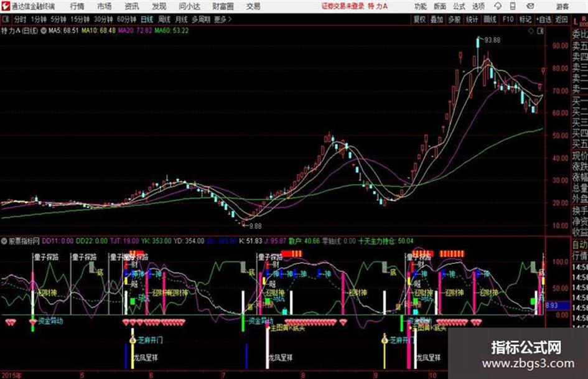
Task: Click the 游客 guest account label
Action: pyautogui.click(x=562, y=6)
